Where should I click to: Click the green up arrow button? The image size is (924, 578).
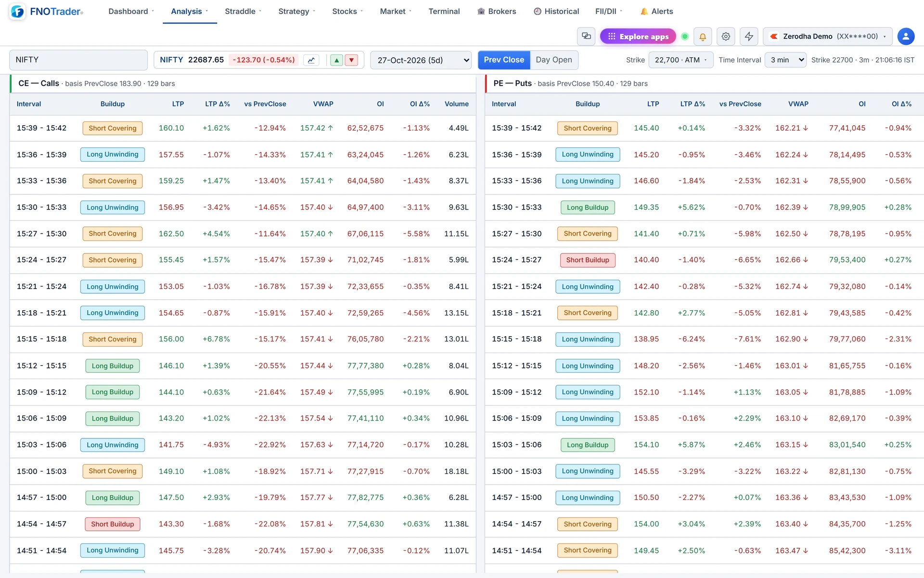(337, 60)
